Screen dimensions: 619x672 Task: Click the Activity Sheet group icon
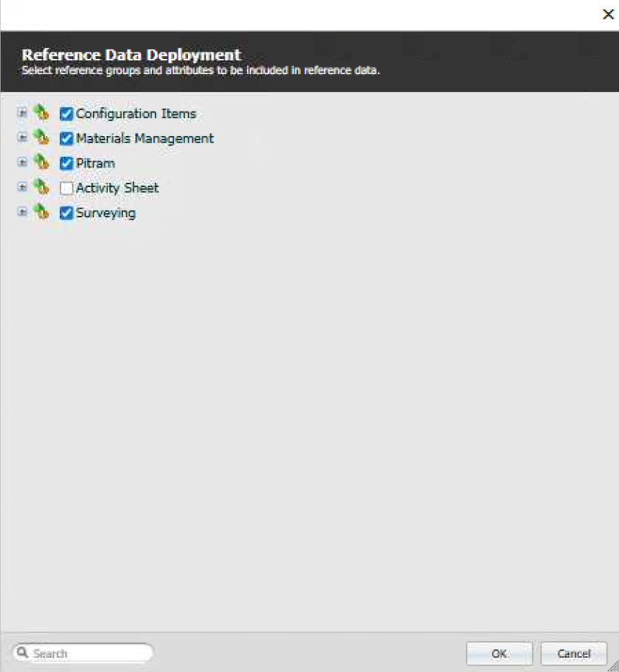40,188
